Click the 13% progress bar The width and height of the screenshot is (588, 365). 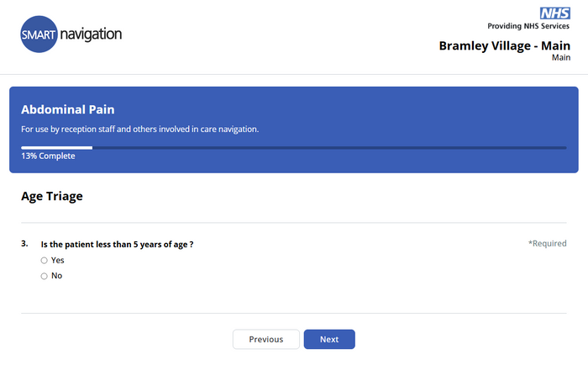coord(294,148)
